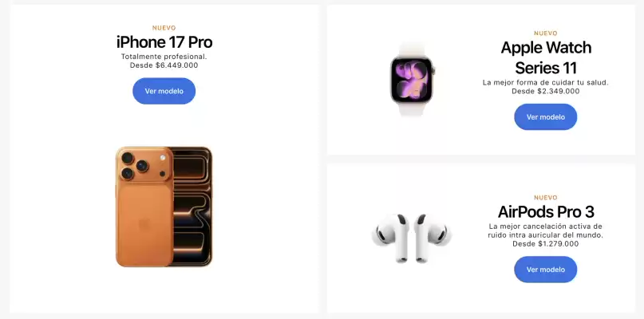Click Ver modelo under iPhone 17 Pro
Screen dimensions: 644x319
(x=164, y=91)
